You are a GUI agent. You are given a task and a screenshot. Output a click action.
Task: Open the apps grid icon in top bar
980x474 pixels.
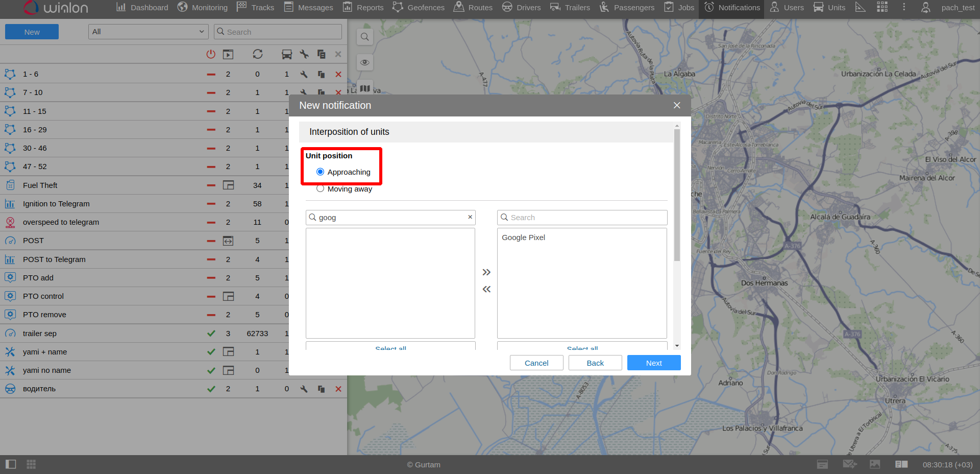(882, 7)
